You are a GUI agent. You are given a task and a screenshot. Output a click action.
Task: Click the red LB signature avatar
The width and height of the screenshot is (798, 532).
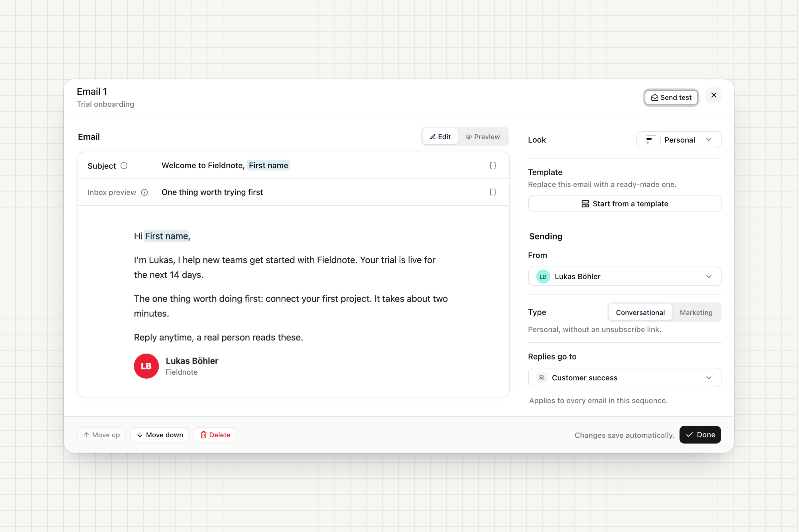146,366
